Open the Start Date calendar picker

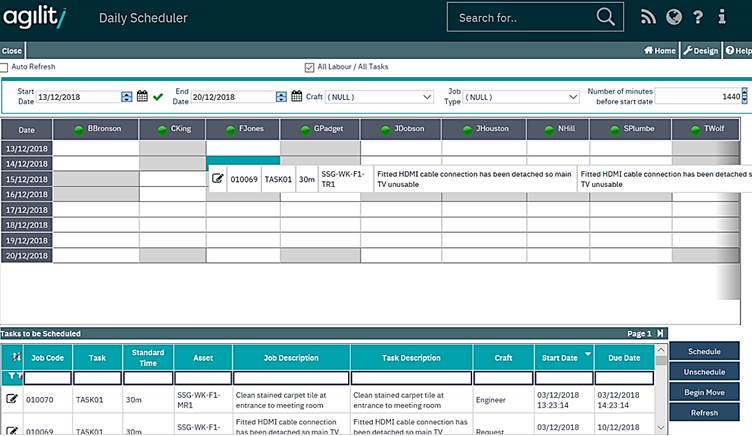click(142, 97)
